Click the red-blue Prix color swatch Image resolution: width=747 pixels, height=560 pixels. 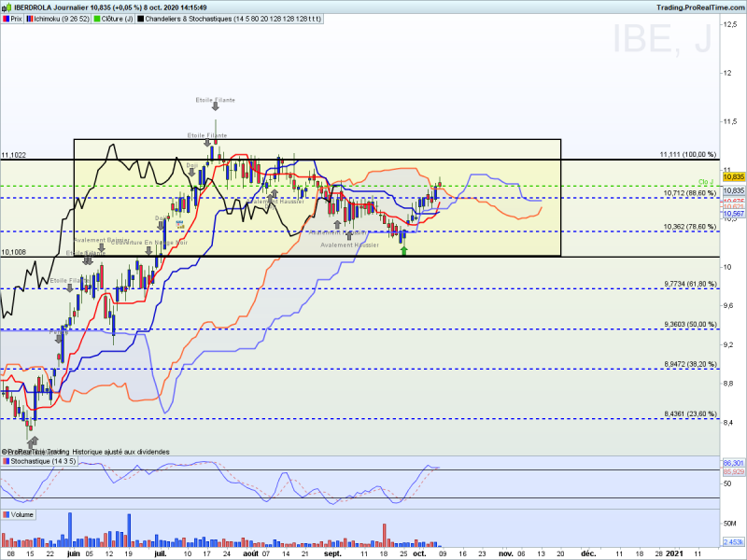click(x=7, y=19)
